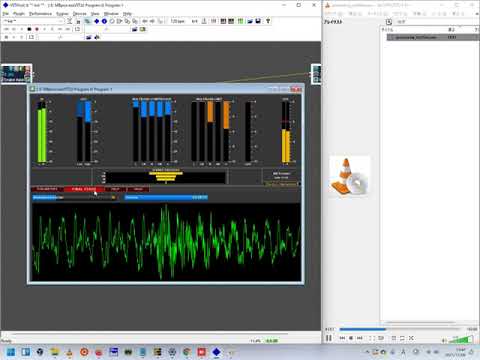Mute audio via VLC speaker icon
This screenshot has width=480, height=360.
pos(444,340)
